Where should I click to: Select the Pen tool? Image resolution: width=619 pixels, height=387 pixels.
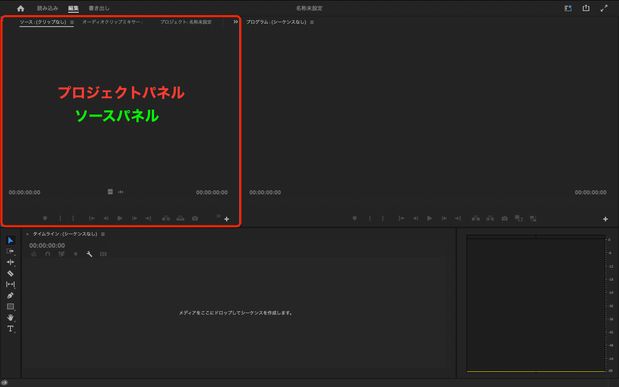[x=11, y=295]
